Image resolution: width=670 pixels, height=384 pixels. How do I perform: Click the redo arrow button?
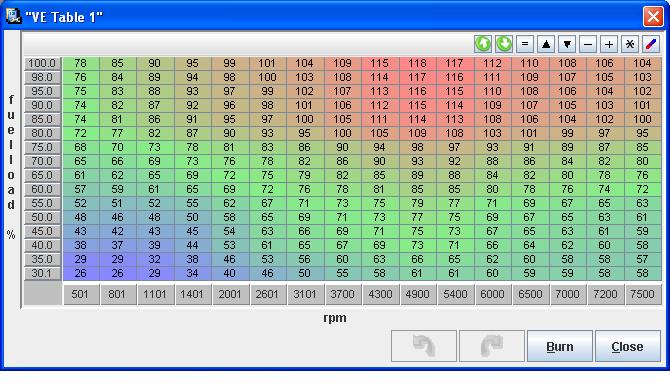click(492, 346)
